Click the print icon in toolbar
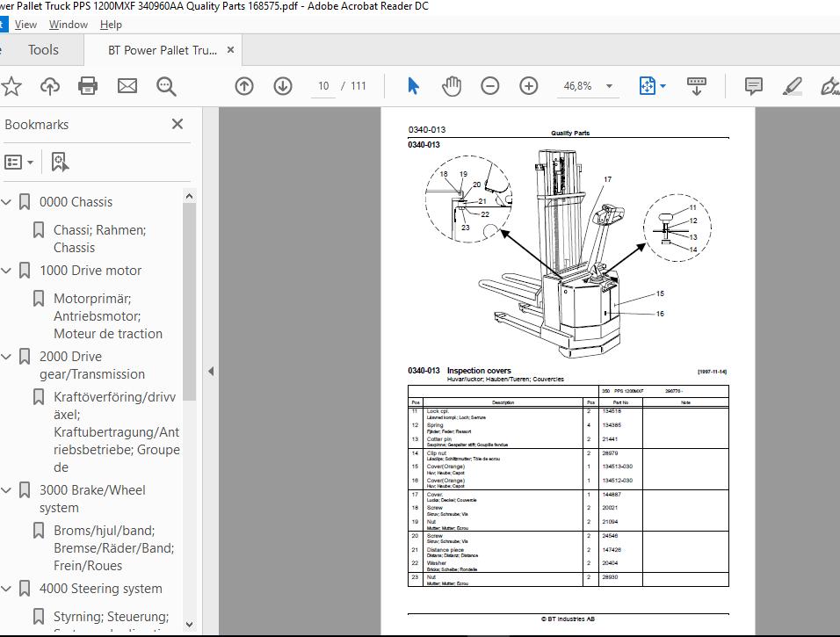Image resolution: width=840 pixels, height=637 pixels. coord(88,86)
